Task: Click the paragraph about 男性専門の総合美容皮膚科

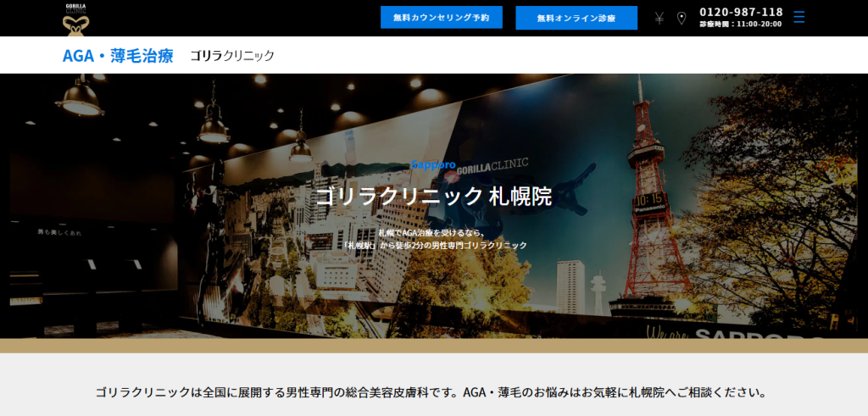Action: coord(431,393)
